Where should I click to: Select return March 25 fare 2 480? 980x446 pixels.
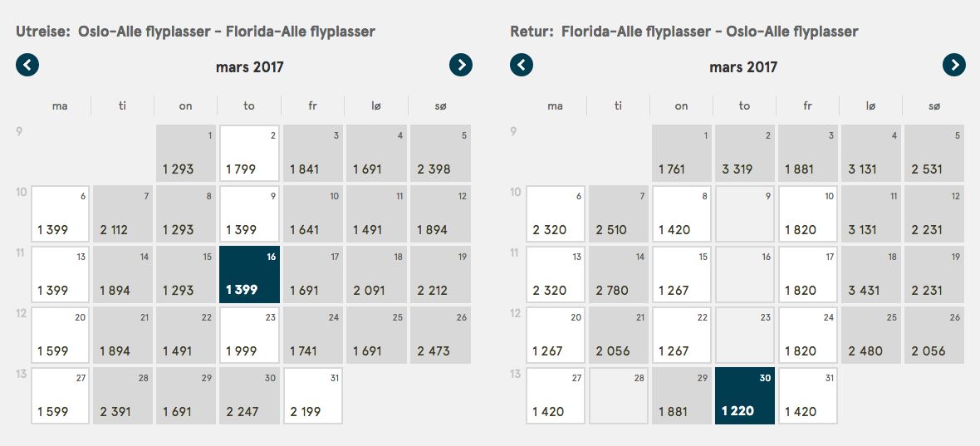tap(870, 336)
